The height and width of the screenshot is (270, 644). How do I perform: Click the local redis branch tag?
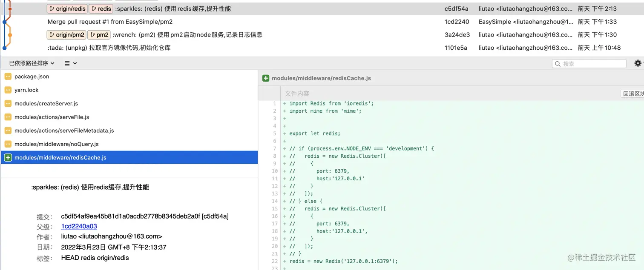click(x=101, y=9)
